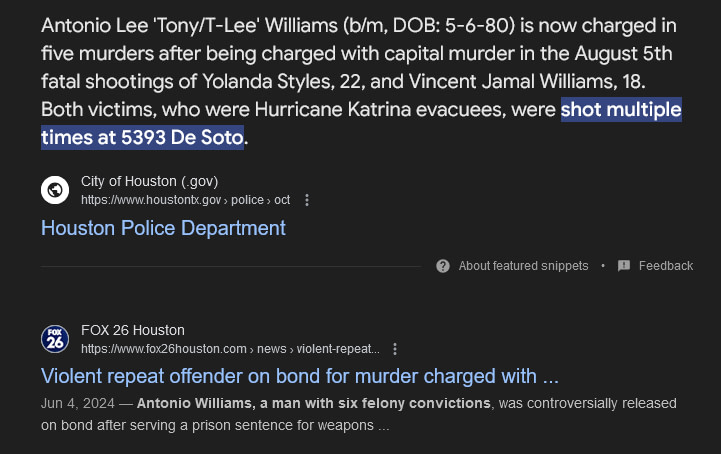Open the Houston Police Department link

pyautogui.click(x=163, y=228)
